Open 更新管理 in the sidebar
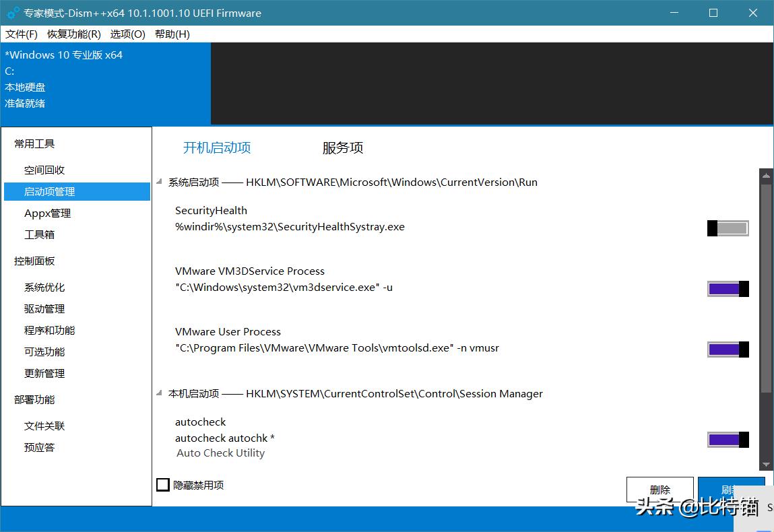This screenshot has height=532, width=774. coord(44,374)
